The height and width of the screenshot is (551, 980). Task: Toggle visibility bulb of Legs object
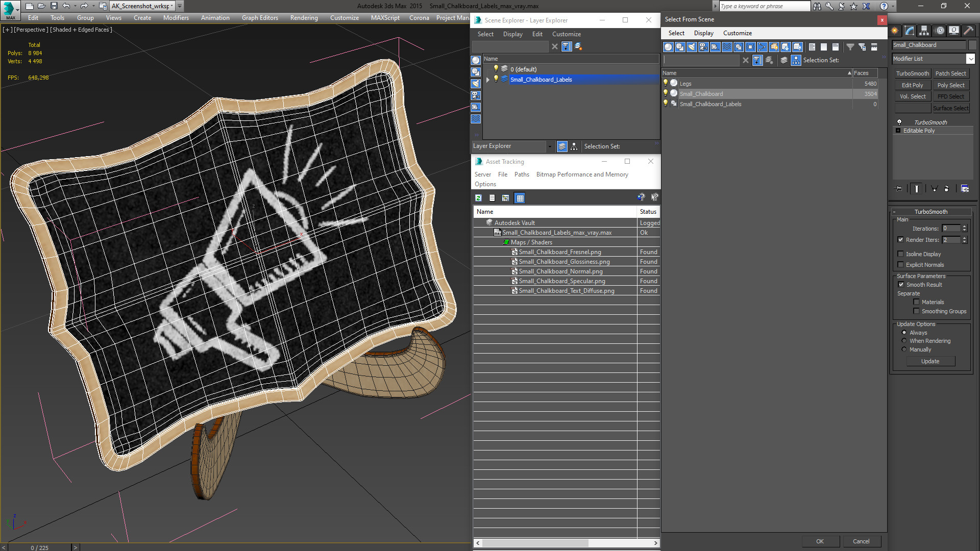coord(666,83)
